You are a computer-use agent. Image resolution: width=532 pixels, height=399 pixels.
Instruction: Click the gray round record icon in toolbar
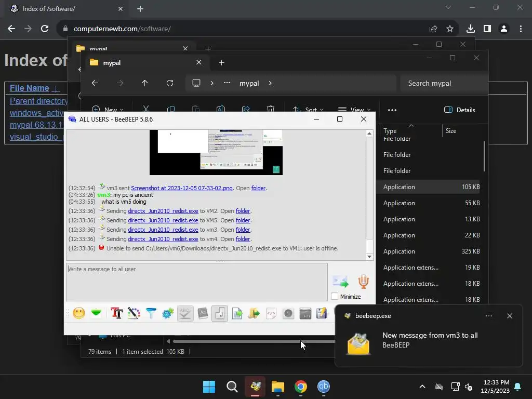click(x=288, y=313)
